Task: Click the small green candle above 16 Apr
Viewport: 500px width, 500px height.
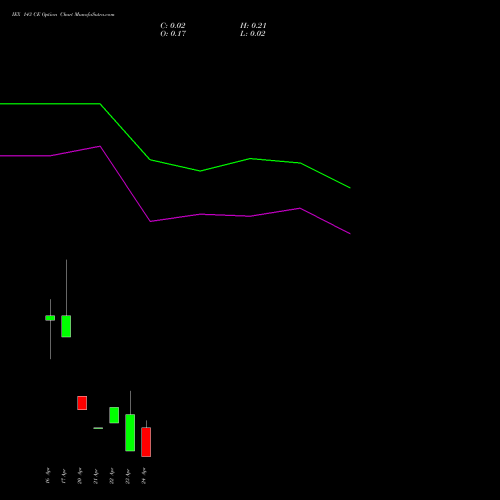Action: click(50, 318)
